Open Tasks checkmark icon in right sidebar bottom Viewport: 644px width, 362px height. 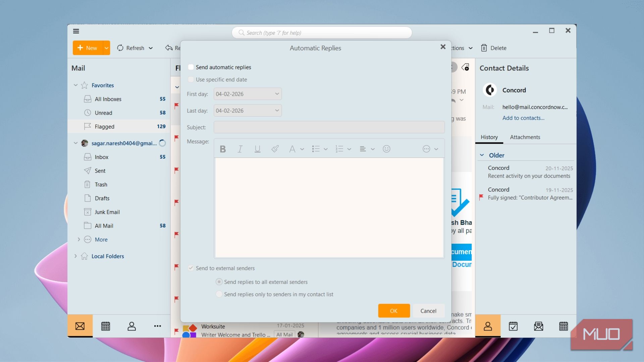[513, 326]
